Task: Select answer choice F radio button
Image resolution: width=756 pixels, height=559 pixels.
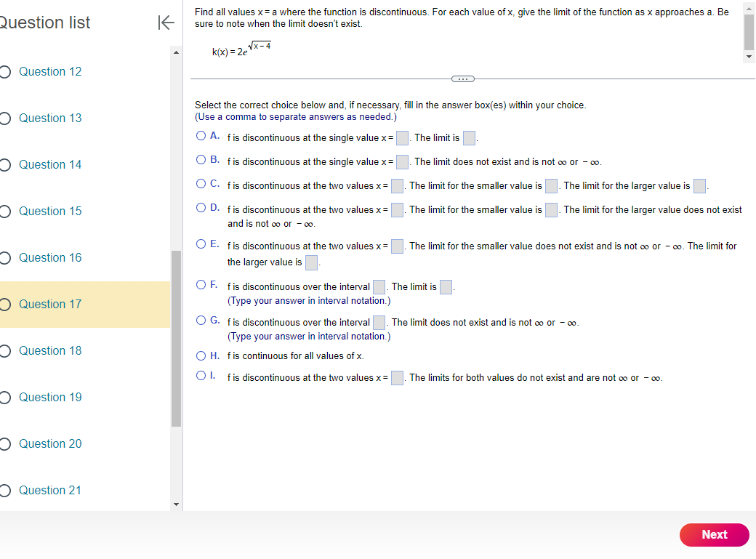Action: pyautogui.click(x=201, y=284)
